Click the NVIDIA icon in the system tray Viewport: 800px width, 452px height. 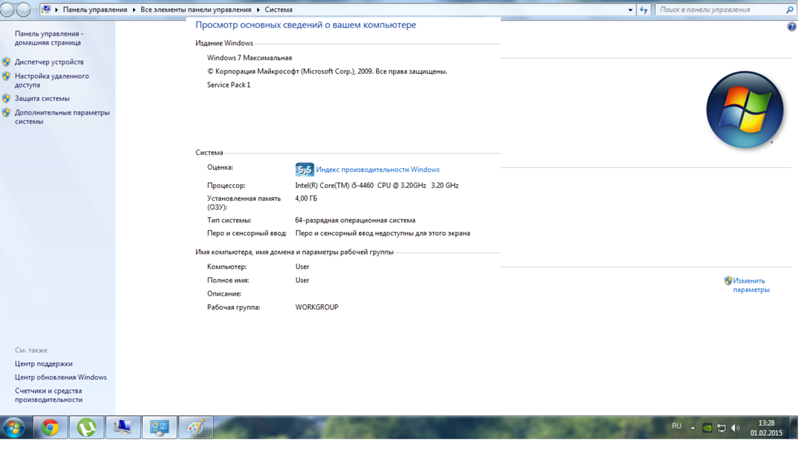click(707, 428)
